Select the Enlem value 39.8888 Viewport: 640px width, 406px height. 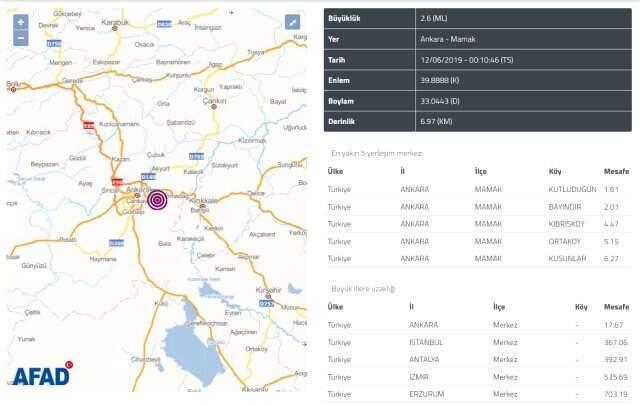pos(434,80)
